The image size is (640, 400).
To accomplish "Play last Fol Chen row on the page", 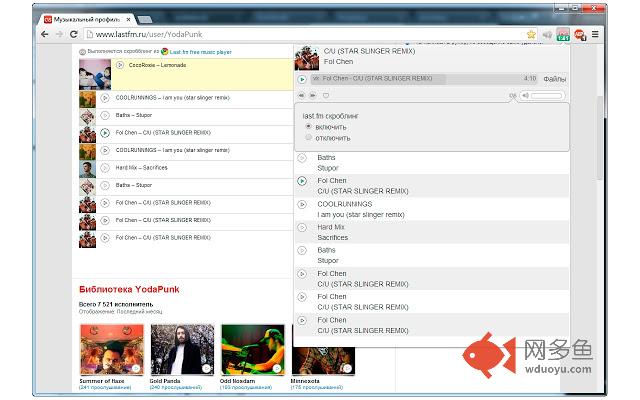I will click(x=105, y=238).
